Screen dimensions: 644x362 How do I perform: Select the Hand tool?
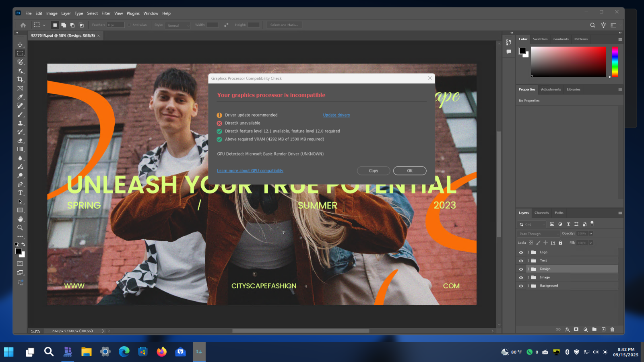point(20,219)
